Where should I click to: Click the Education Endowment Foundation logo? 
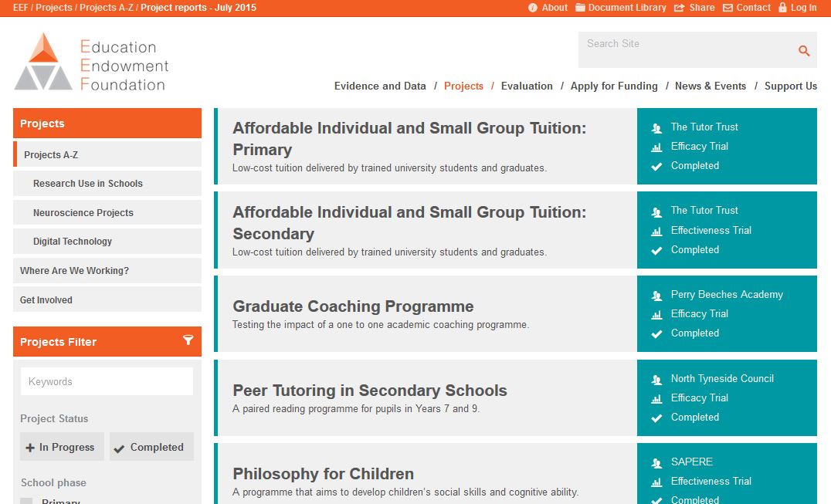tap(91, 62)
